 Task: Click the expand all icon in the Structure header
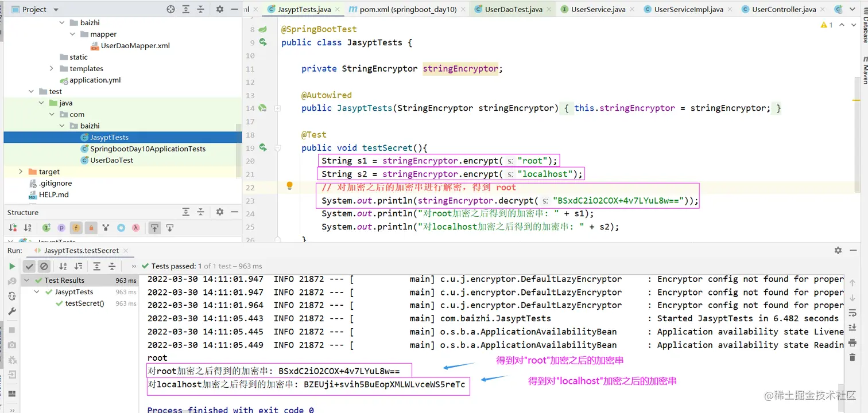click(186, 212)
